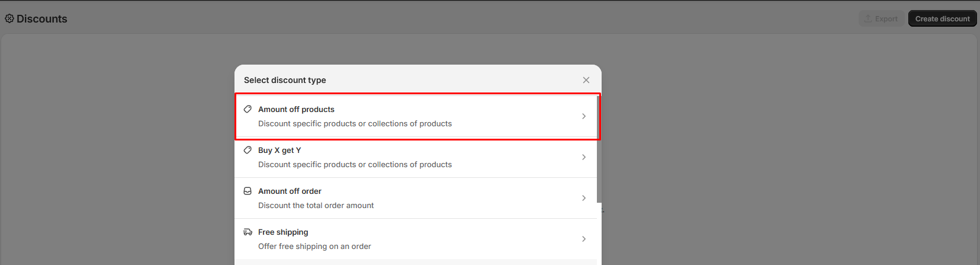Choose Amount off products discount type
Viewport: 980px width, 265px height.
[416, 116]
